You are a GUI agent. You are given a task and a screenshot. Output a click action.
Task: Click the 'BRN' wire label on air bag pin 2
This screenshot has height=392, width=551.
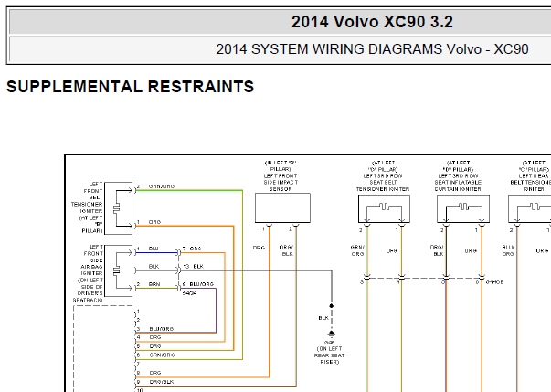click(x=154, y=284)
